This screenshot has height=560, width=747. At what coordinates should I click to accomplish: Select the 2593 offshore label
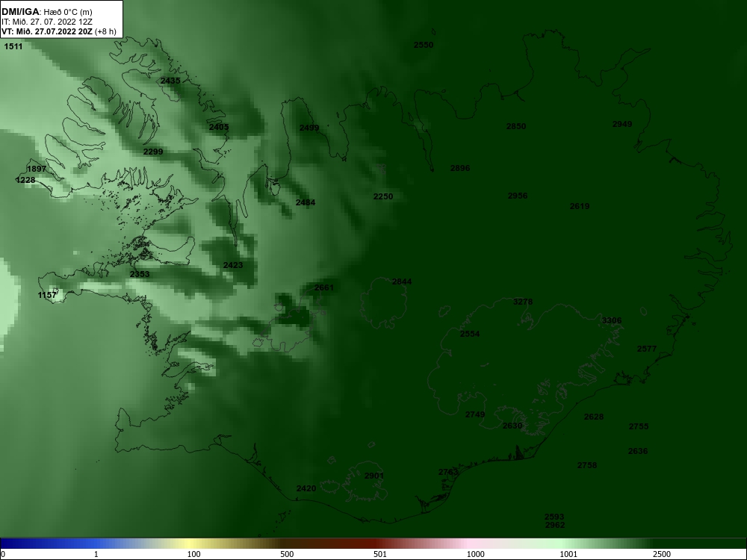tap(554, 517)
